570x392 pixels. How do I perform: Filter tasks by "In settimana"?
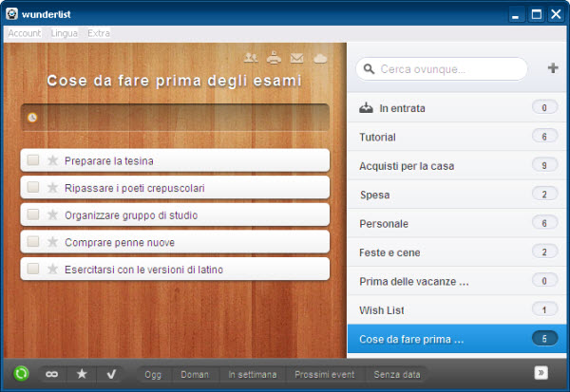(253, 375)
